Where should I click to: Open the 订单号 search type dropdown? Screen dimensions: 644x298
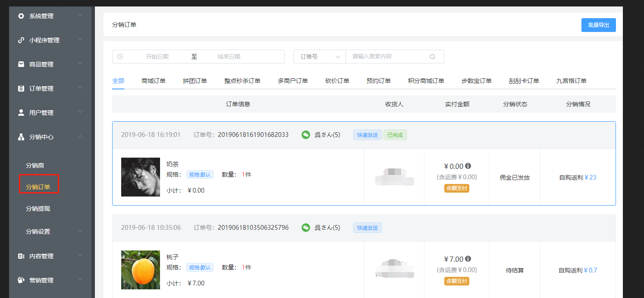[x=320, y=57]
